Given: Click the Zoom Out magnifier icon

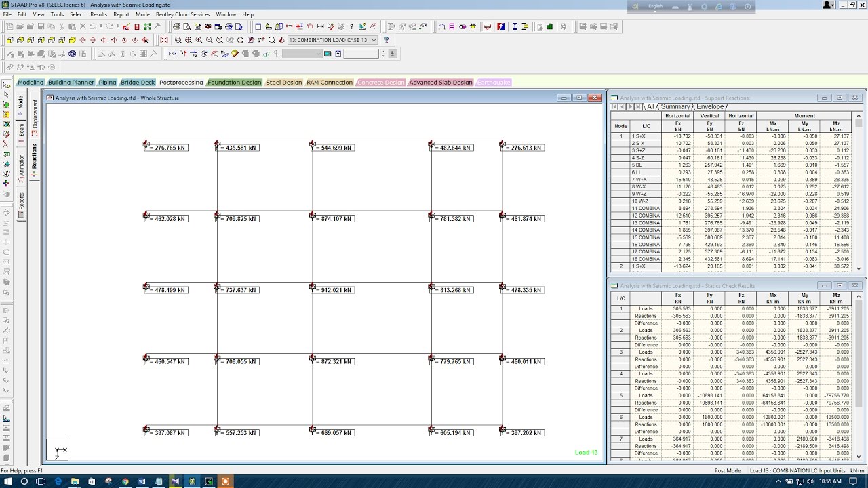Looking at the screenshot, I should pyautogui.click(x=208, y=40).
